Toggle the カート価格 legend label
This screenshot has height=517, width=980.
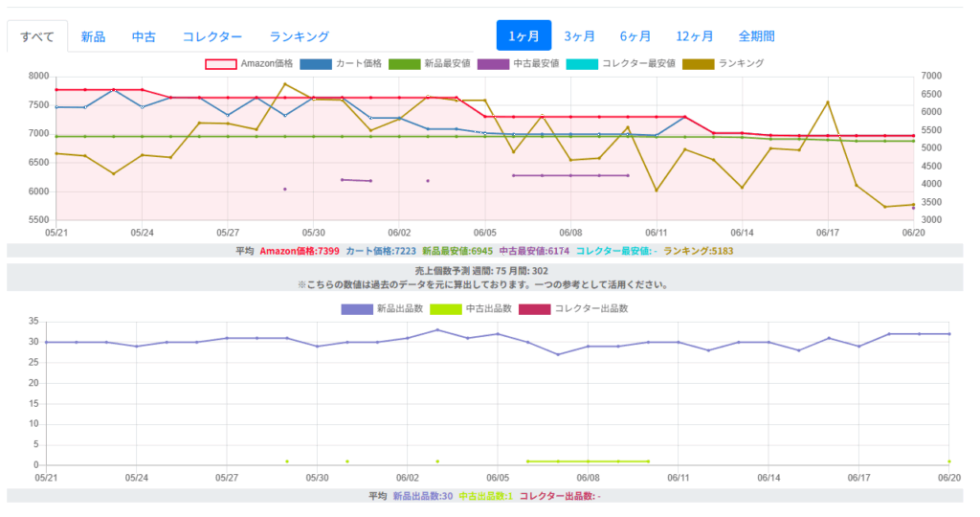point(359,63)
